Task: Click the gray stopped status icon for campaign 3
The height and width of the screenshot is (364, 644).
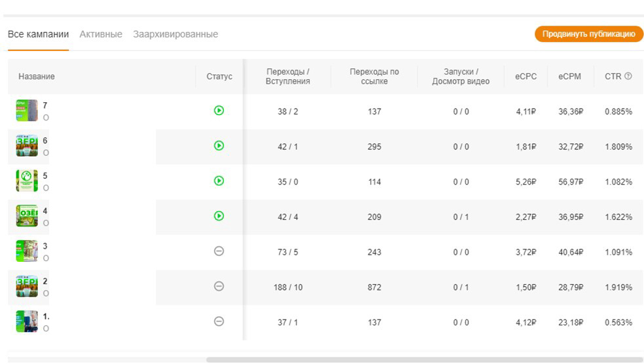Action: 219,251
